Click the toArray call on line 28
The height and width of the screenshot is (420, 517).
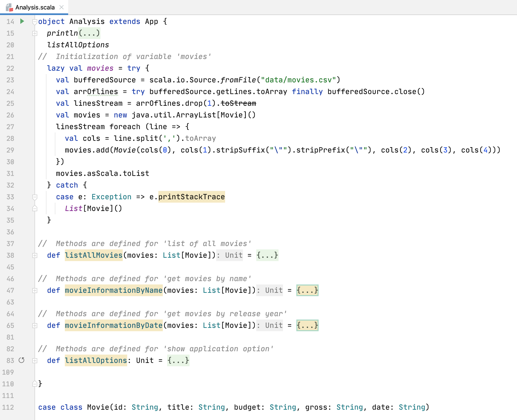[x=200, y=138]
